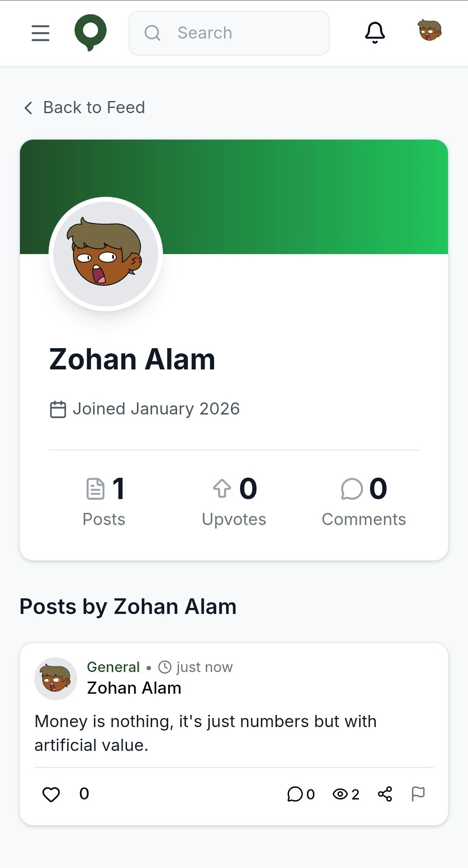Click the back chevron arrow
The height and width of the screenshot is (868, 468).
point(29,108)
